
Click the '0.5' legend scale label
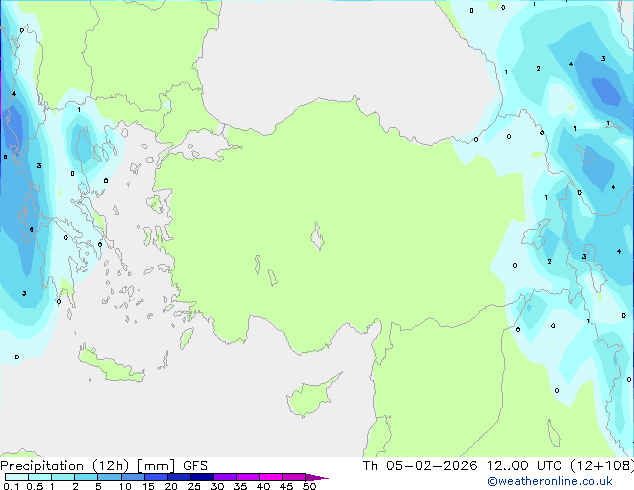coord(35,486)
